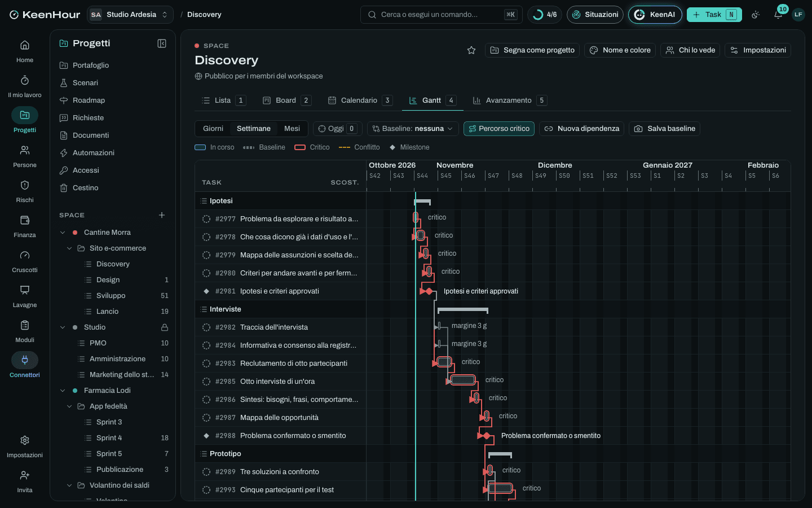Collapse the Progetti panel icon

click(162, 43)
